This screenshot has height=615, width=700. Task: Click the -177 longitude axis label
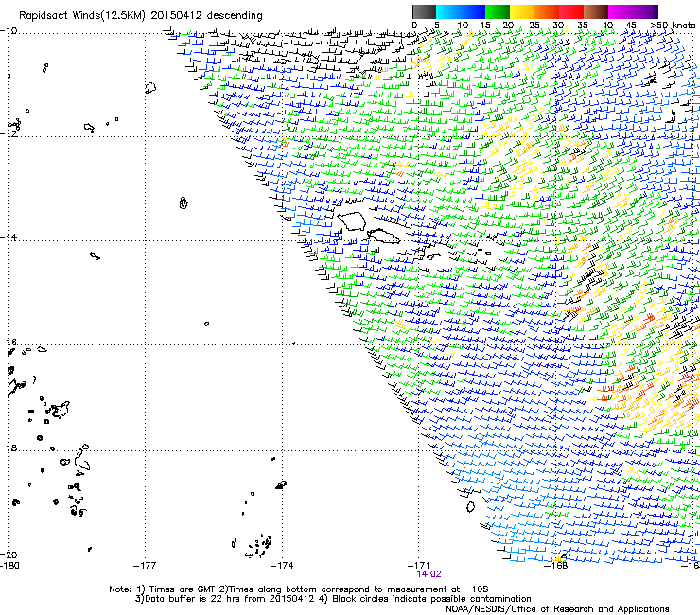[145, 565]
